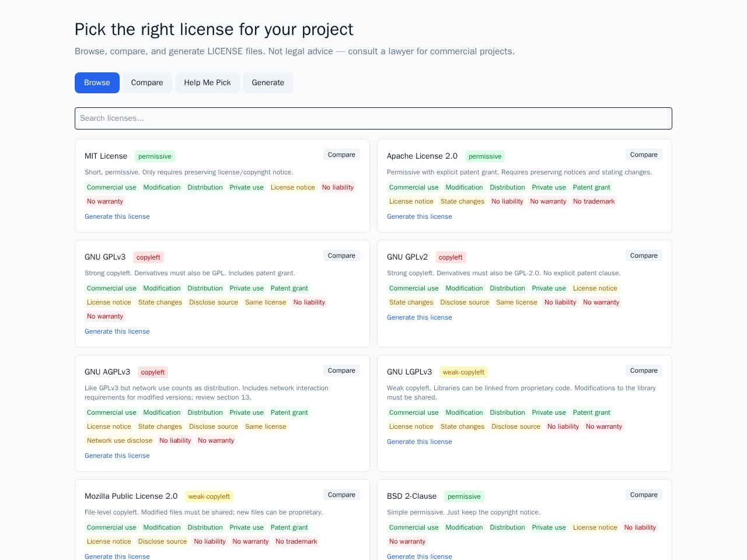This screenshot has width=747, height=560.
Task: Generate the GNU GPLv2 license
Action: tap(420, 317)
